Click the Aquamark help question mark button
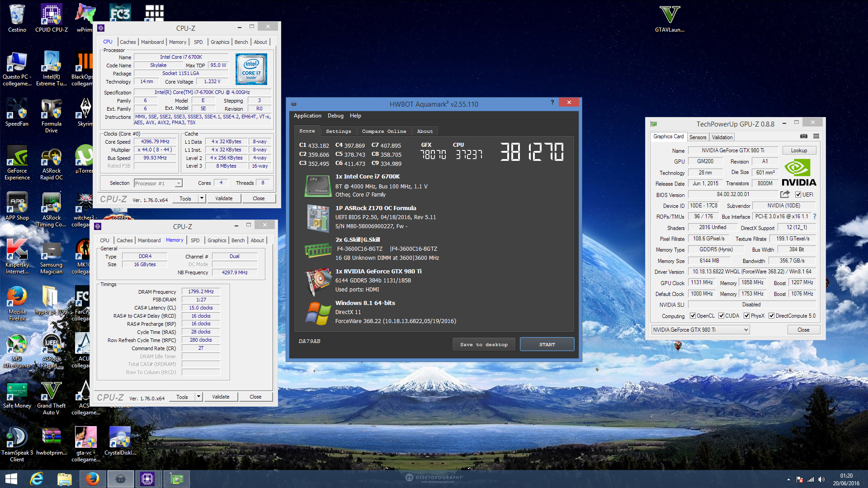This screenshot has height=488, width=868. point(552,103)
